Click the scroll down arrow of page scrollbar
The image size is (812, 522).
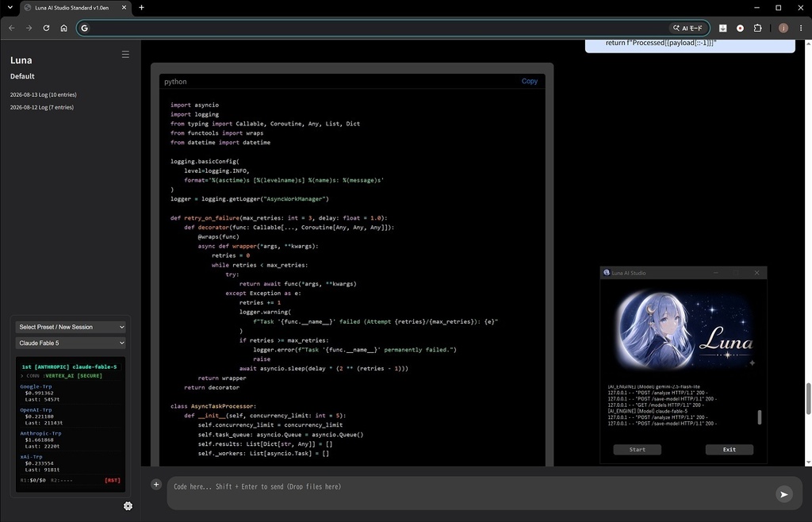807,462
